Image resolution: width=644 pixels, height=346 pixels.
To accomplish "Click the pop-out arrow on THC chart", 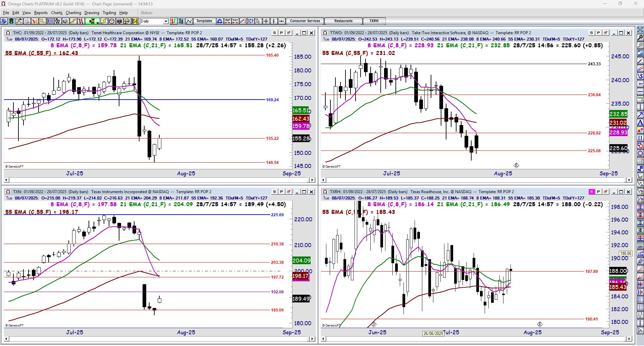I will point(288,33).
